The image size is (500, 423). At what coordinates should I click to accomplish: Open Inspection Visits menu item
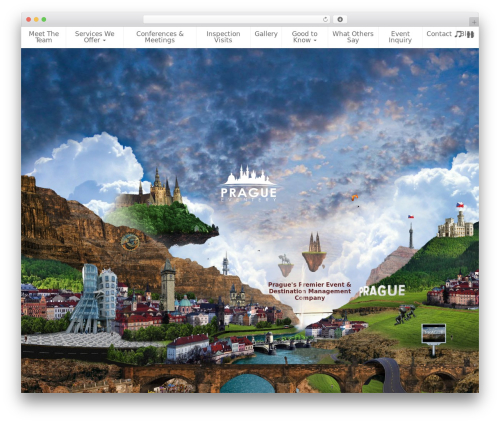coord(223,37)
